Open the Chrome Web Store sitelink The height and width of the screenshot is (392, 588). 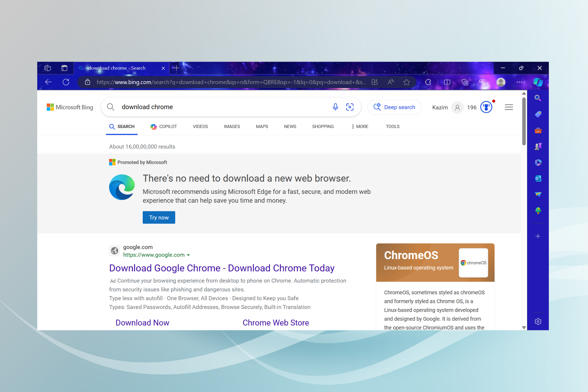(276, 323)
